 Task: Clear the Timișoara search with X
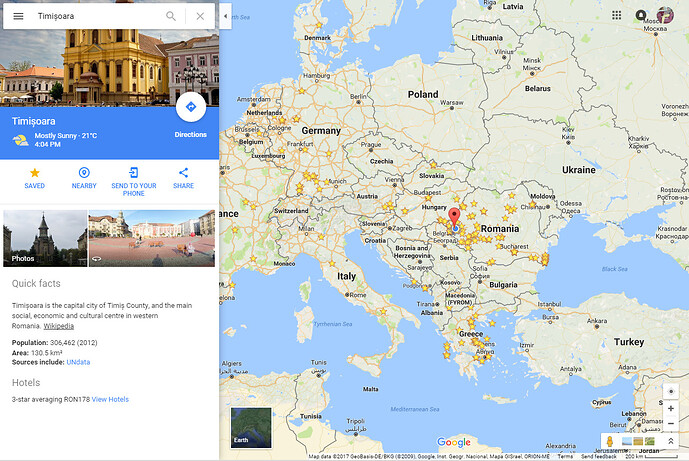200,16
